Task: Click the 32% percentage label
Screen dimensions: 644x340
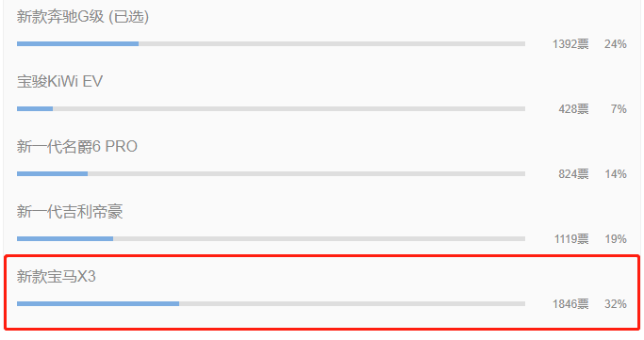Action: [616, 304]
